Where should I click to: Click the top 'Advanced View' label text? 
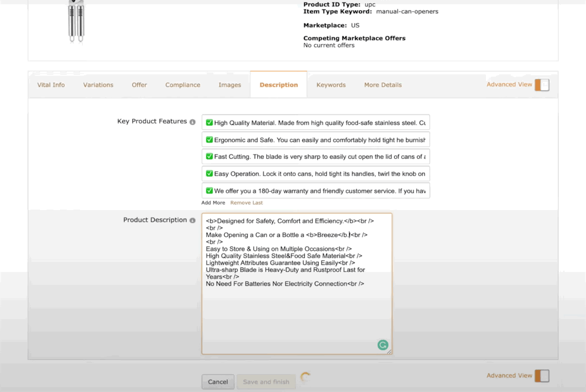coord(509,84)
